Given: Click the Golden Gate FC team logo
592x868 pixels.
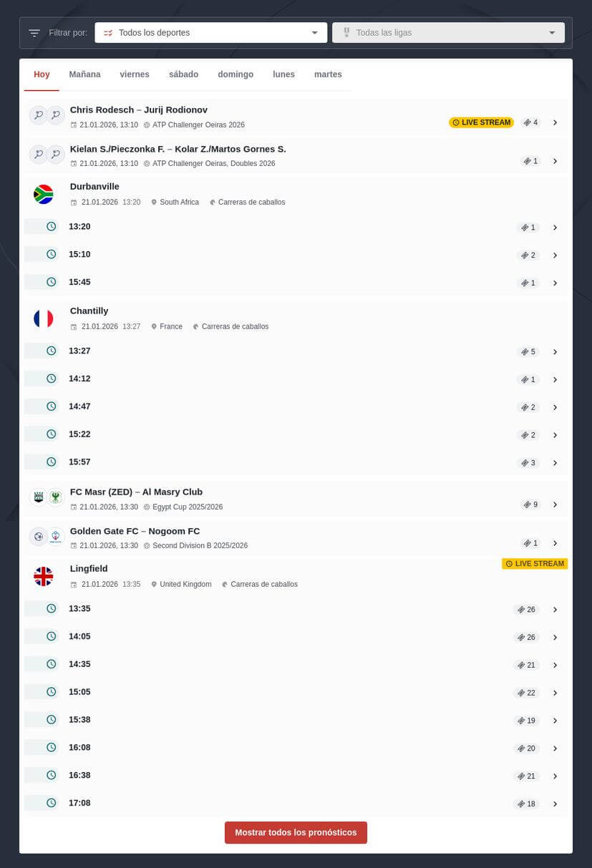Looking at the screenshot, I should pyautogui.click(x=39, y=536).
